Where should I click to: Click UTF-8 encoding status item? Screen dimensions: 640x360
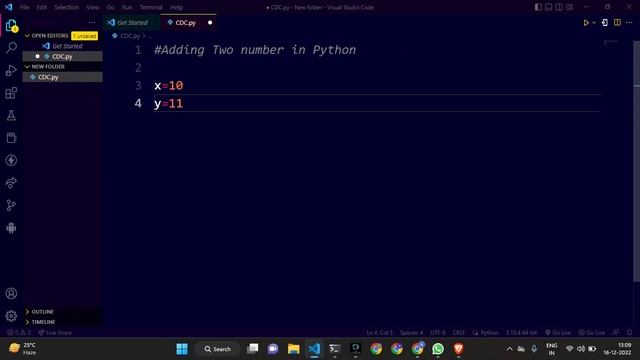(x=438, y=333)
